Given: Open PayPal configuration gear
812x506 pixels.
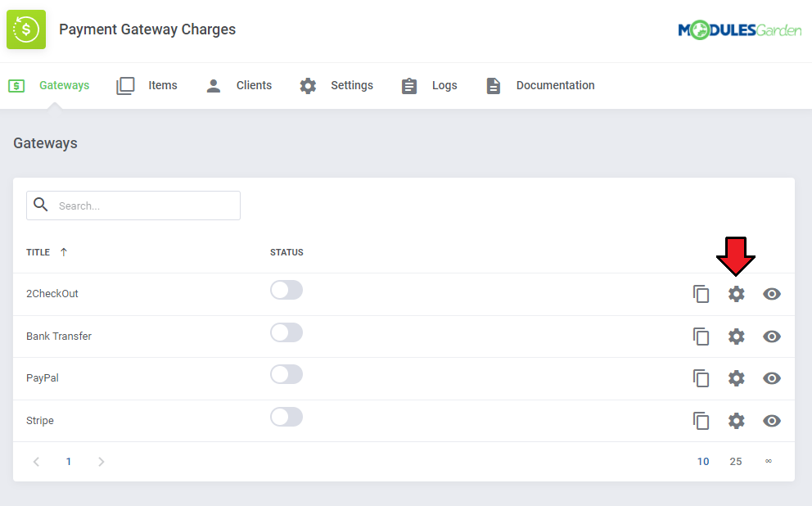Looking at the screenshot, I should [737, 378].
